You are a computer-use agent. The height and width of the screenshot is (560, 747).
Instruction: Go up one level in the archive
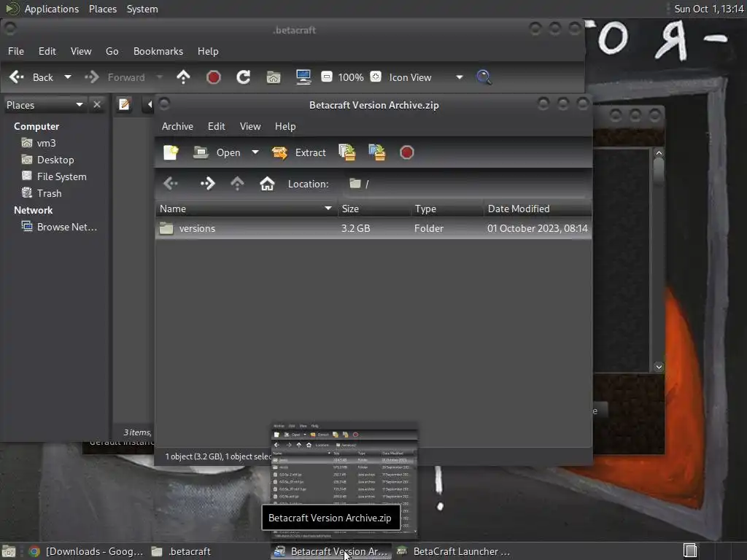click(237, 183)
